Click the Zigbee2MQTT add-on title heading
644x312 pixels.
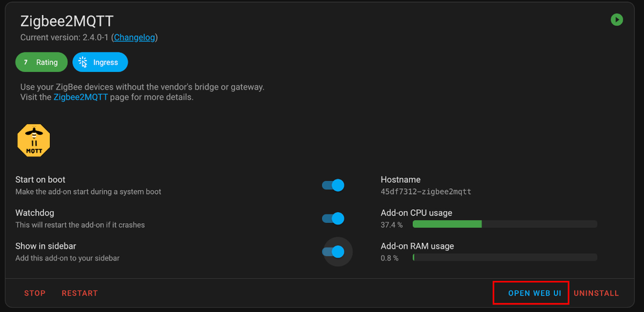[67, 20]
